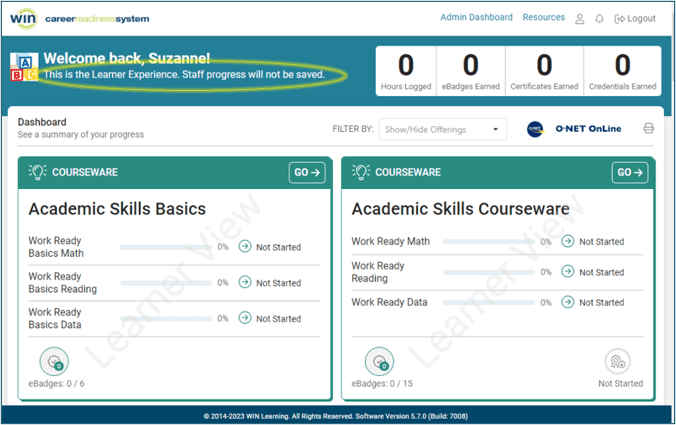The width and height of the screenshot is (676, 425).
Task: Click the Not Started certificate icon
Action: [620, 362]
